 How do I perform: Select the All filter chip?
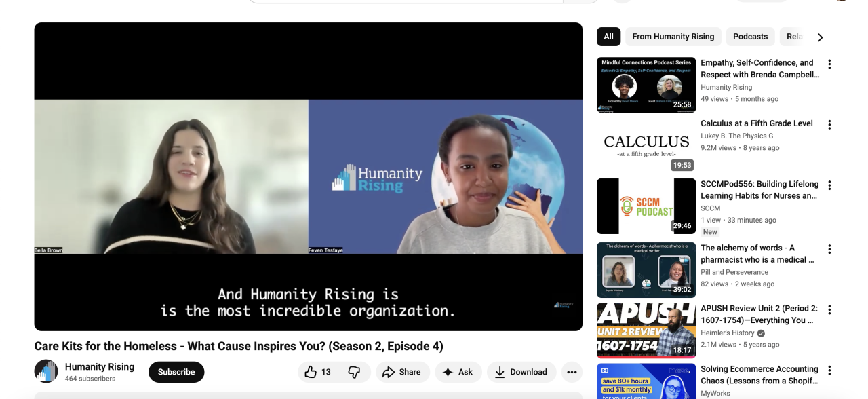[x=608, y=37]
